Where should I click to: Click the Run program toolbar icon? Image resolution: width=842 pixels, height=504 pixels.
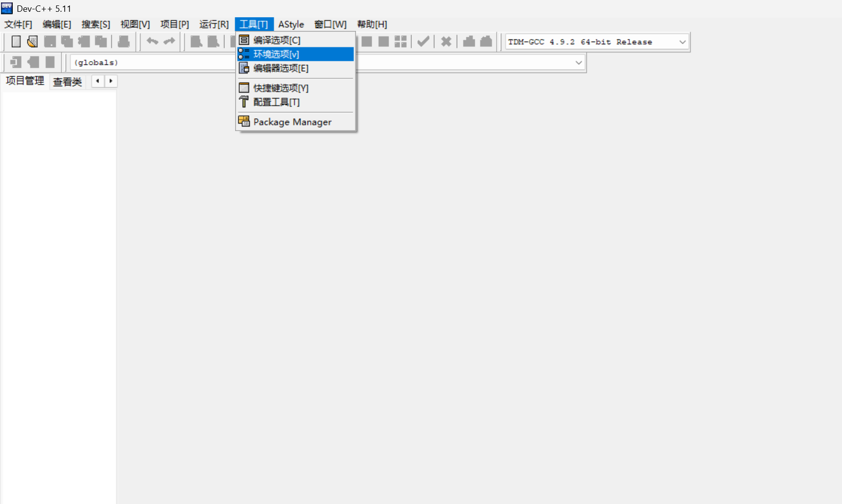click(x=367, y=42)
